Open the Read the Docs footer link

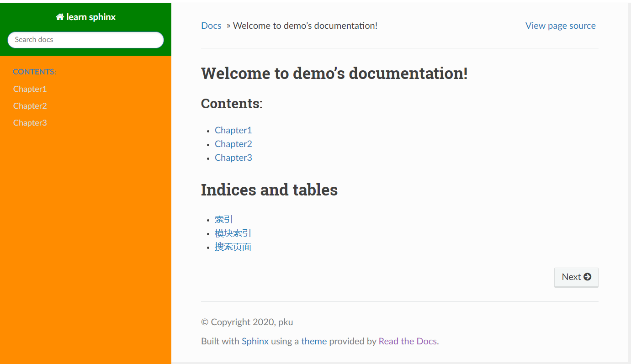(x=408, y=341)
